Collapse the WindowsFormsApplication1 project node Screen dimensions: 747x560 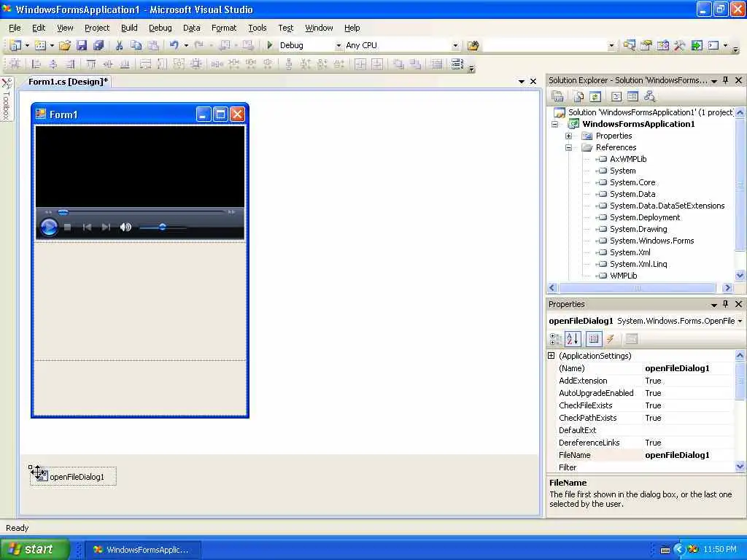tap(554, 124)
